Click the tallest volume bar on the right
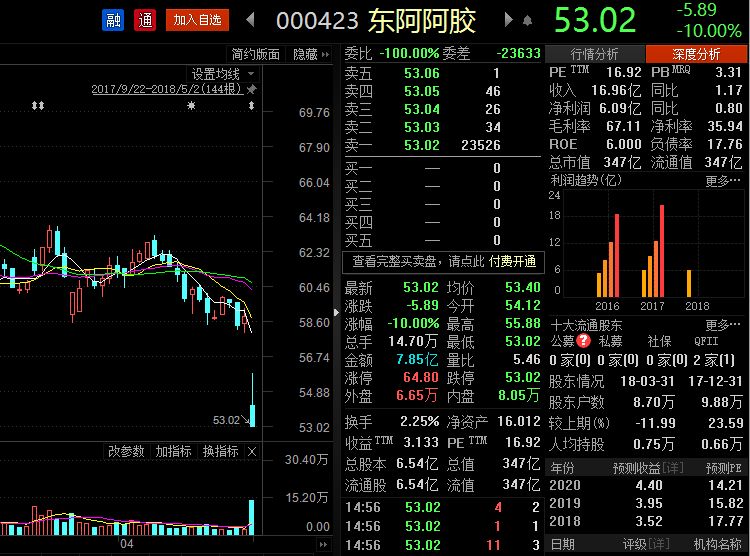Viewport: 750px width, 556px height. point(252,517)
